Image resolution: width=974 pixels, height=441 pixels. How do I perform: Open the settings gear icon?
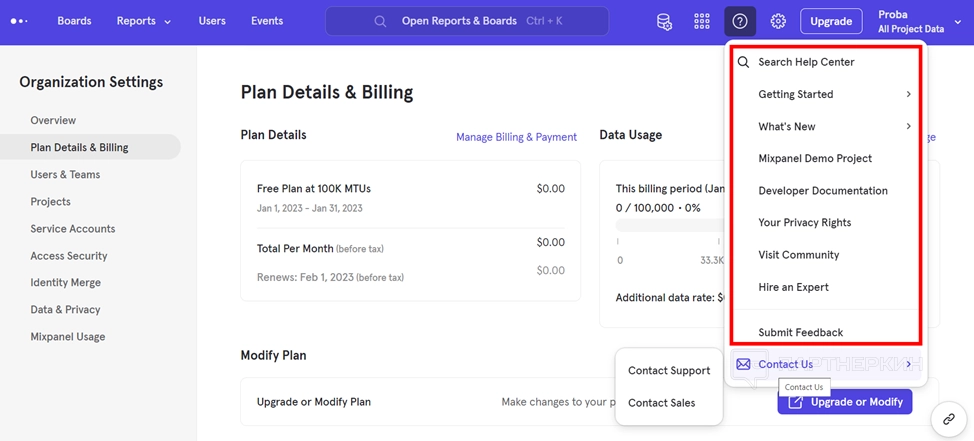(x=778, y=21)
